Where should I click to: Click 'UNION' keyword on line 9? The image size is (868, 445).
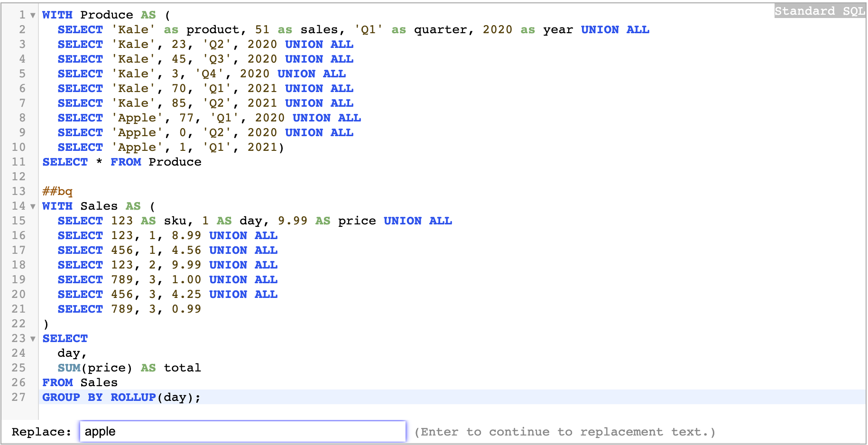[x=304, y=132]
